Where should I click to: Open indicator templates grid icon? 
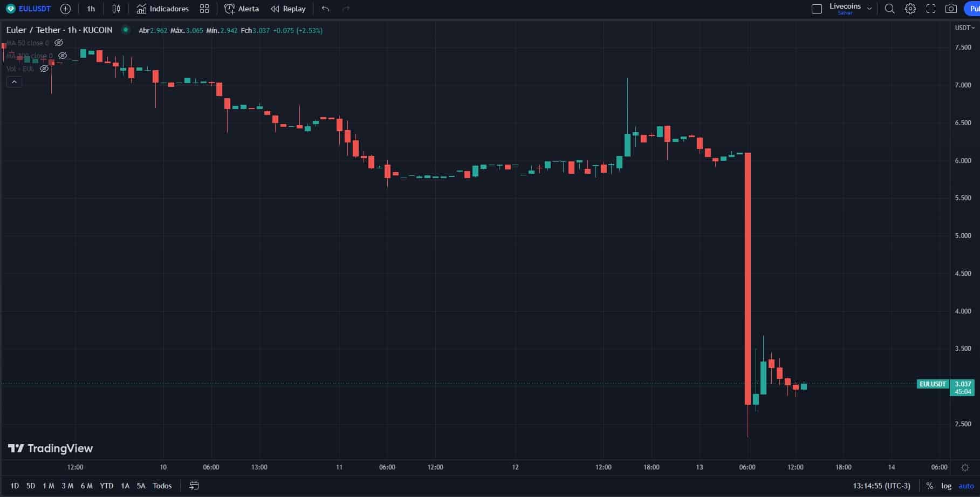[204, 9]
